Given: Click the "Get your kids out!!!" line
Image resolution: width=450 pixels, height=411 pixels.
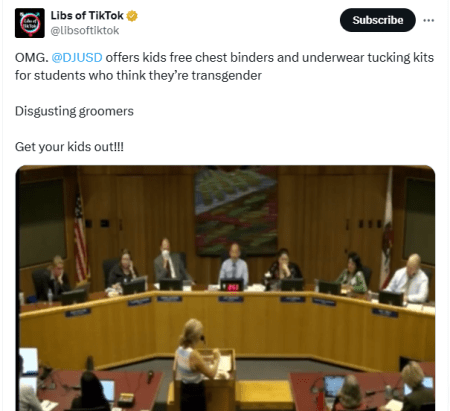Looking at the screenshot, I should [x=69, y=147].
